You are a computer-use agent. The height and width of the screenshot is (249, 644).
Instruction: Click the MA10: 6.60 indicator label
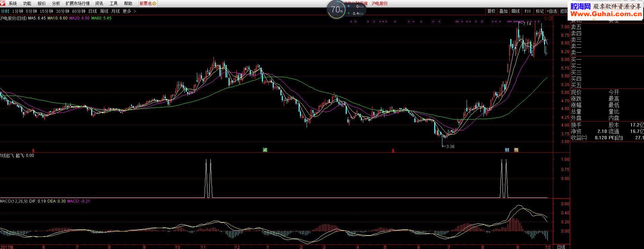click(58, 18)
